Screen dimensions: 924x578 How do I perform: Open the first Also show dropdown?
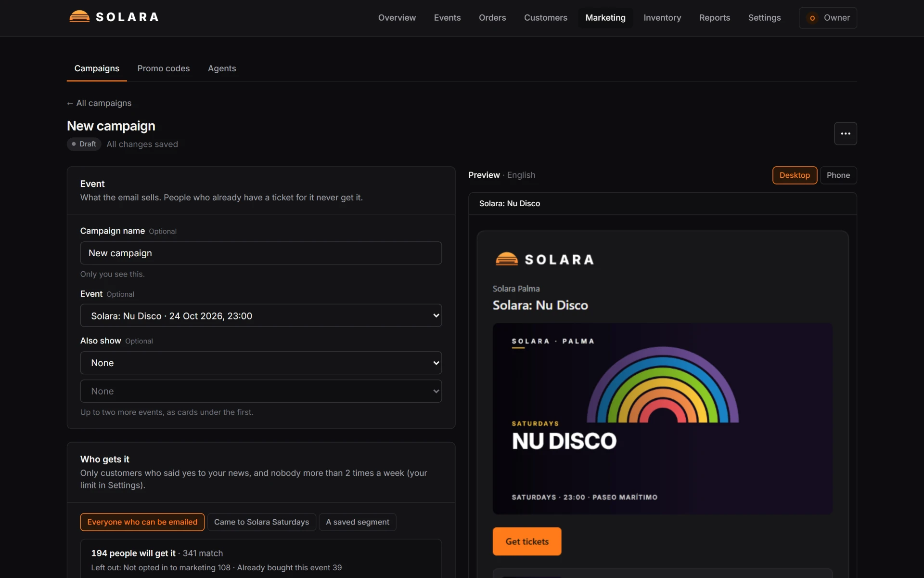click(x=261, y=363)
